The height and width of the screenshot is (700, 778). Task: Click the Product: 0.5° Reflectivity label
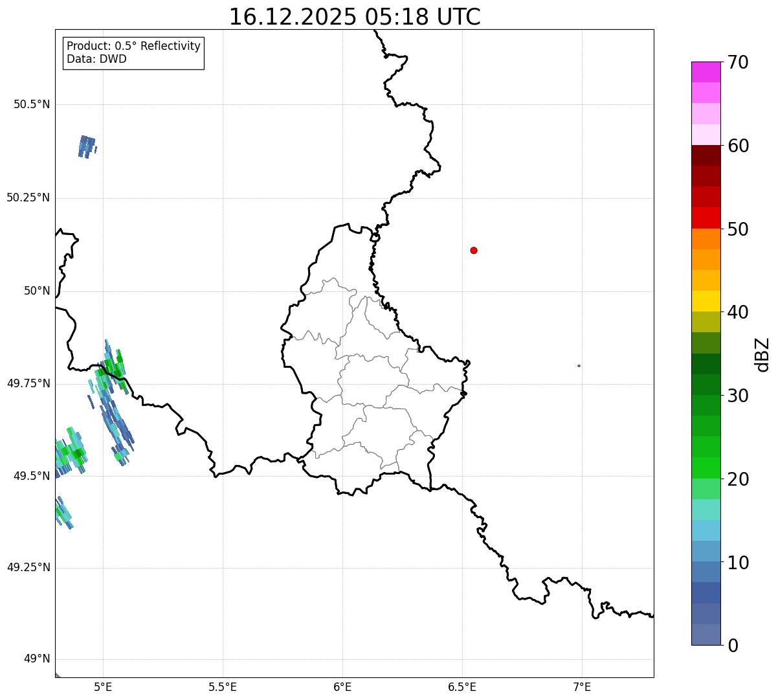[x=133, y=47]
